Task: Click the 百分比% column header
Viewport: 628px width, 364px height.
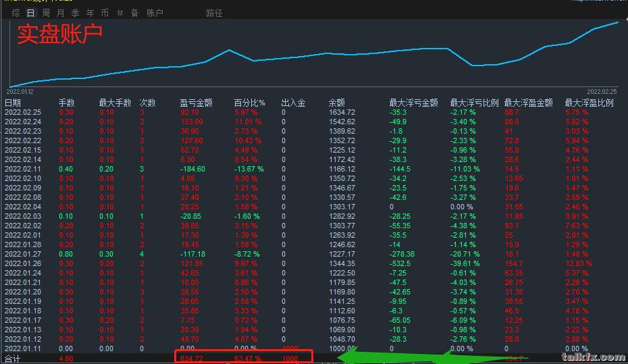Action: pyautogui.click(x=250, y=103)
